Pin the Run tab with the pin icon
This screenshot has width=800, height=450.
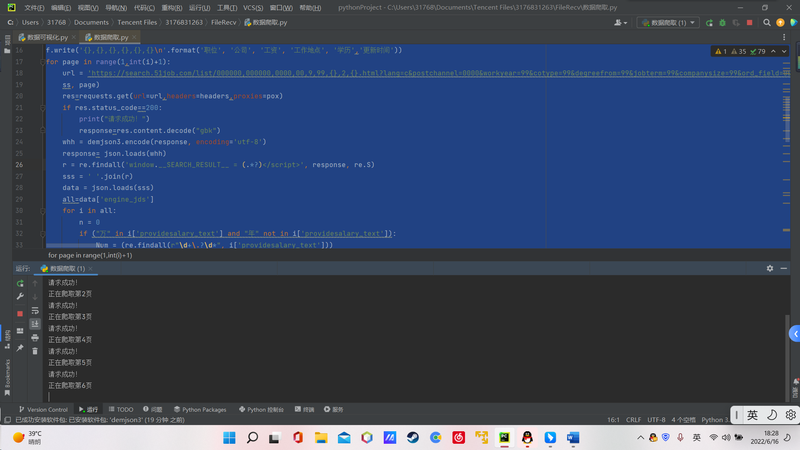(x=20, y=348)
